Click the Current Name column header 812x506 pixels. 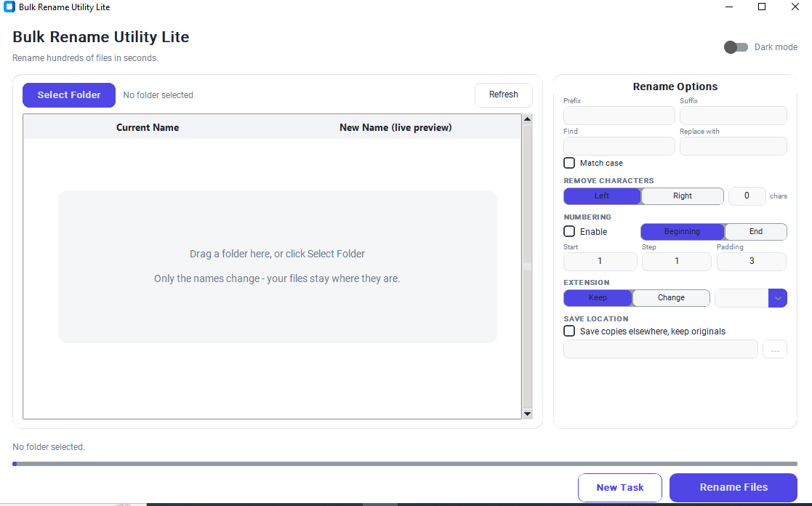click(x=148, y=127)
